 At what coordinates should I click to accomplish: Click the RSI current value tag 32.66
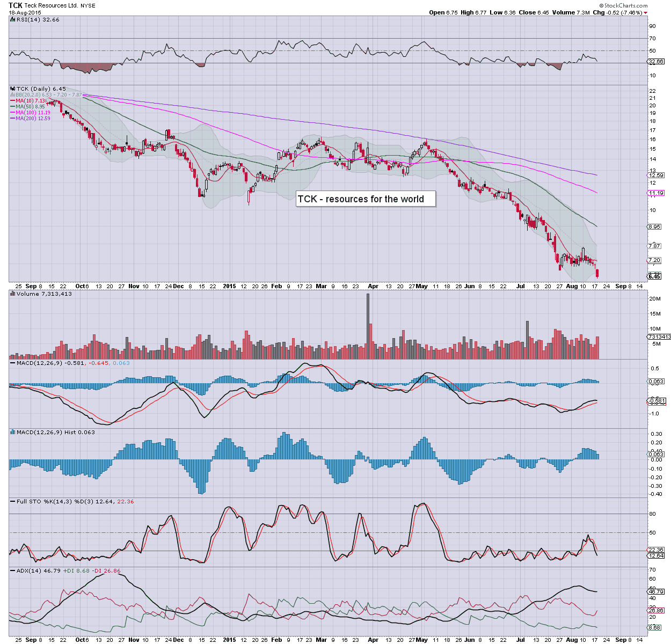(656, 62)
